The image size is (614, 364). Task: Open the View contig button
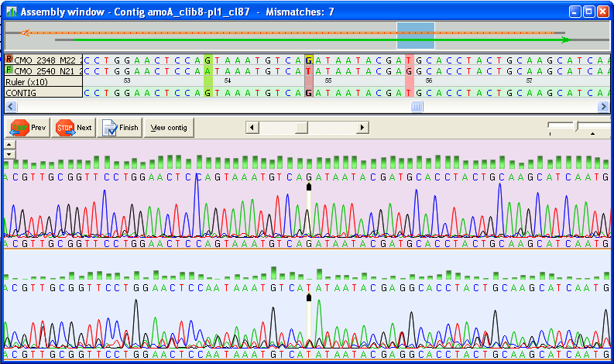point(169,128)
